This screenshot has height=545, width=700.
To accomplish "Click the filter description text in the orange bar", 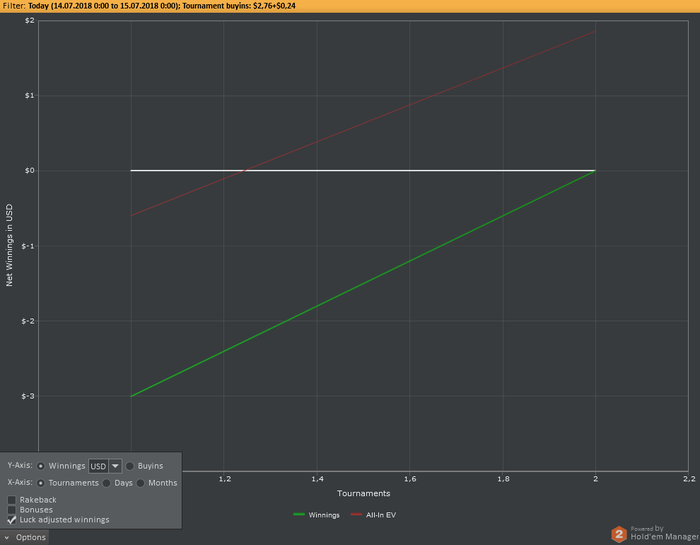I will click(149, 6).
